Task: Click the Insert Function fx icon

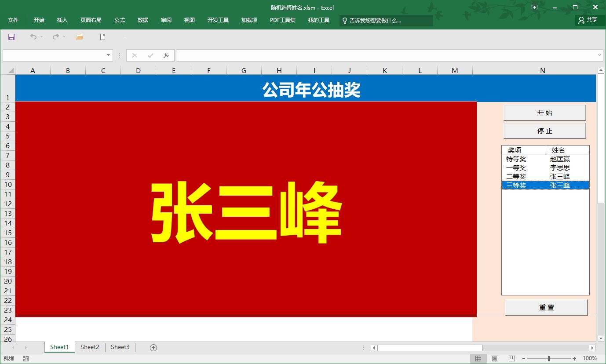Action: 166,55
